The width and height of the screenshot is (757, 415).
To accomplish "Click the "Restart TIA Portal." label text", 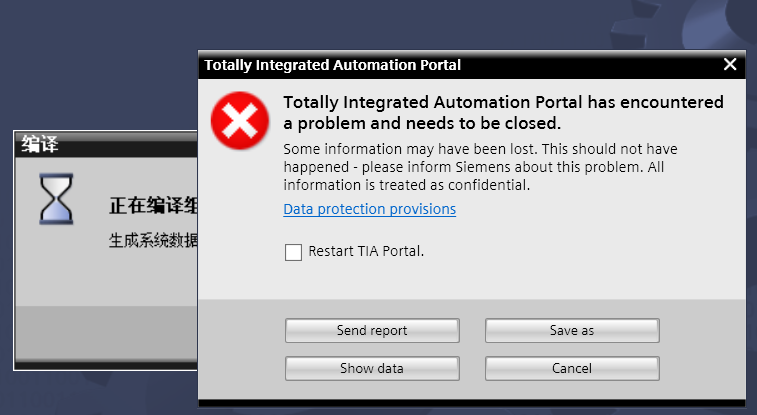I will 366,252.
